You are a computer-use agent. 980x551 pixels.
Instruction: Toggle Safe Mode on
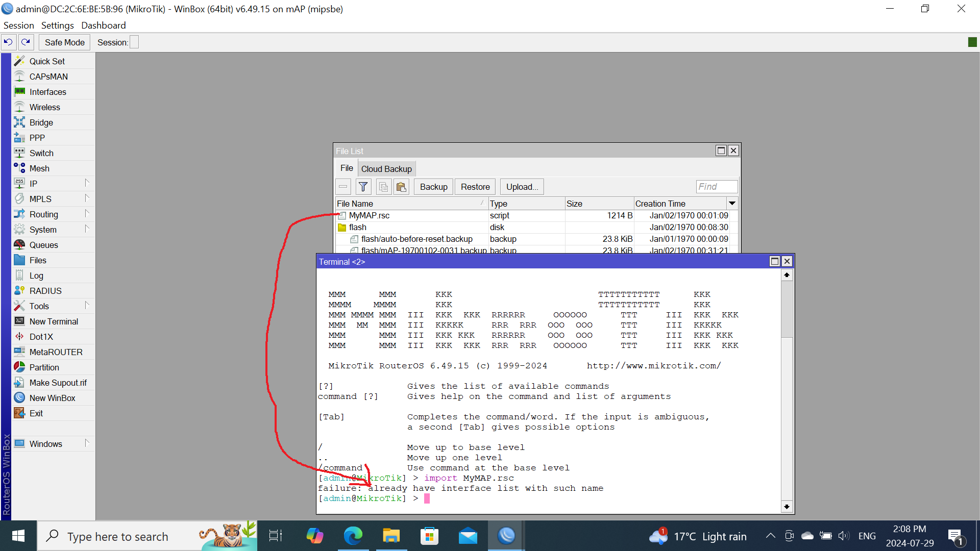click(64, 42)
